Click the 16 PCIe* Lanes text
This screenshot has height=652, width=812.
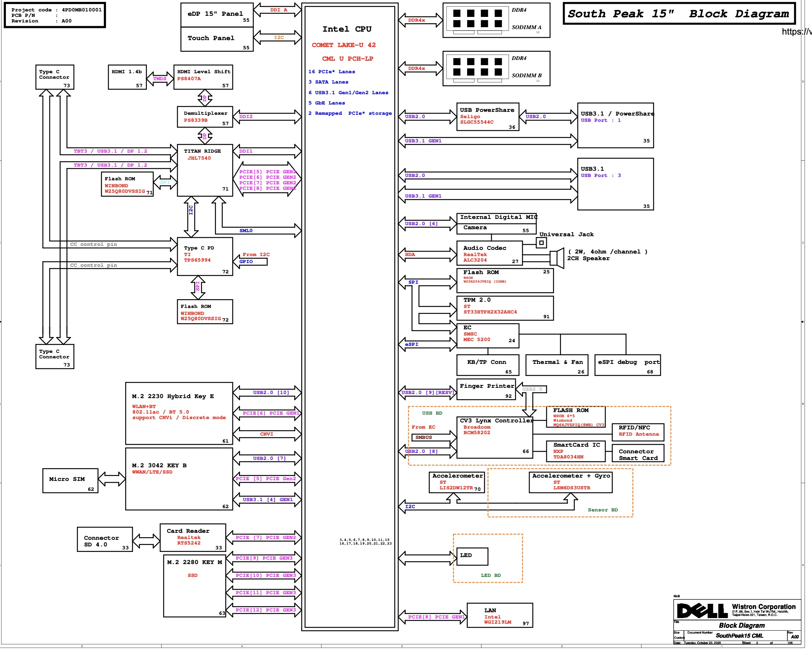click(x=331, y=71)
